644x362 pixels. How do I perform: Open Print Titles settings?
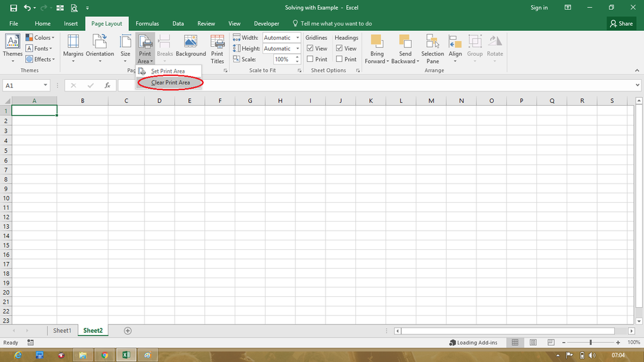point(217,49)
